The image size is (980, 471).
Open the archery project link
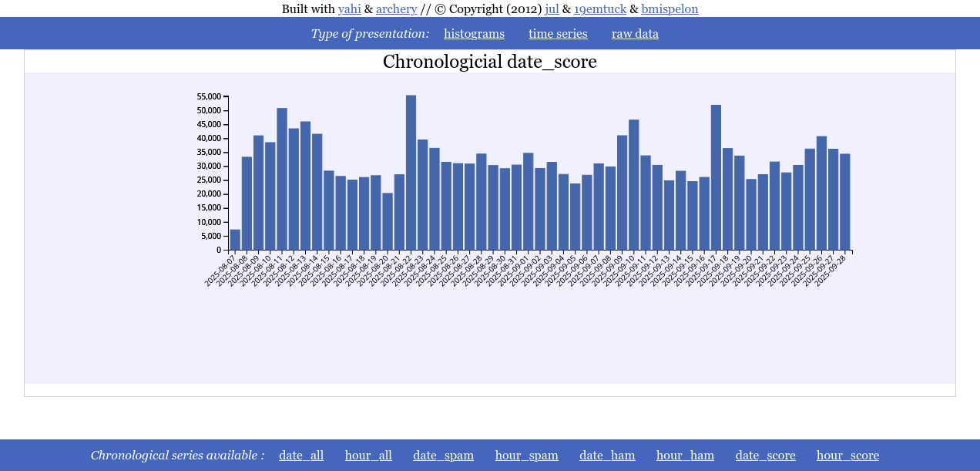[x=396, y=9]
